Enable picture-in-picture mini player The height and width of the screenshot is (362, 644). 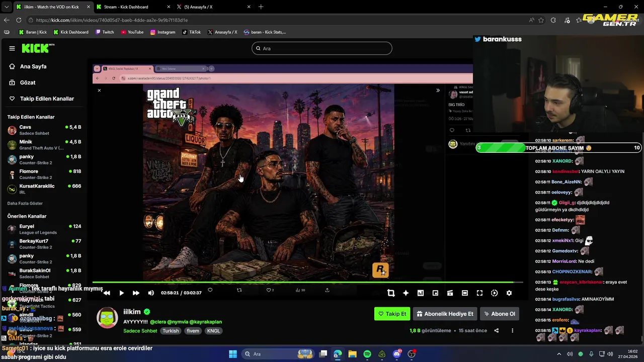point(435,293)
